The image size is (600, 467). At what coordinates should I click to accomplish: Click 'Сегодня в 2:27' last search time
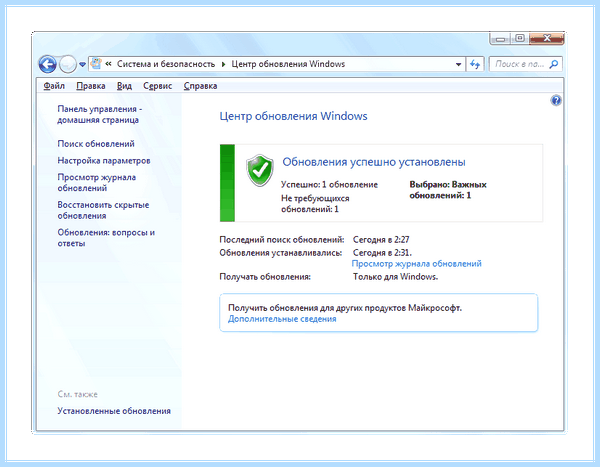click(381, 240)
